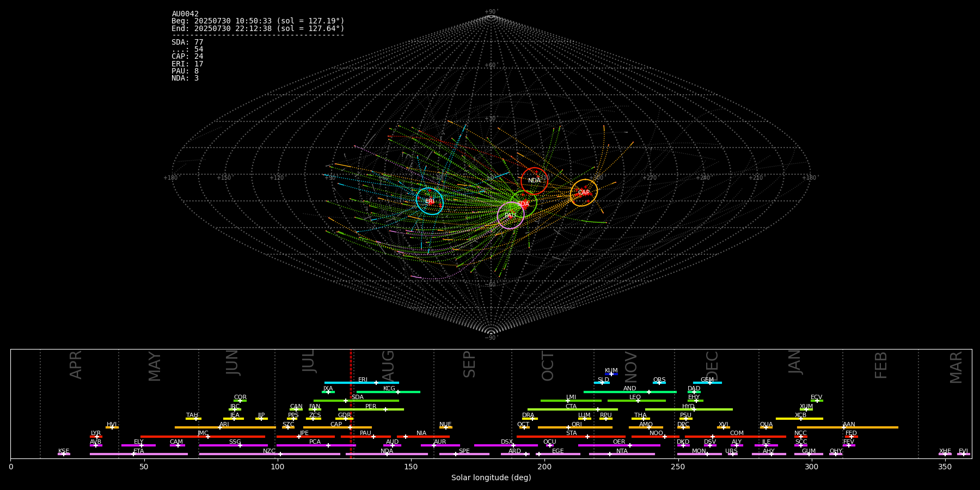980x490 pixels.
Task: Click the red dashed current solar longitude marker
Action: click(351, 403)
